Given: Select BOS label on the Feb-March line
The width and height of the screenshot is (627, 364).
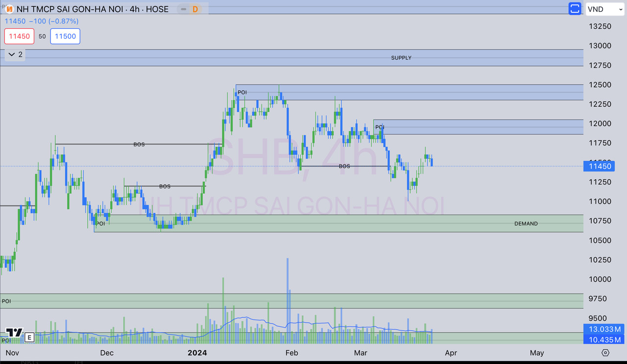Looking at the screenshot, I should [x=344, y=166].
